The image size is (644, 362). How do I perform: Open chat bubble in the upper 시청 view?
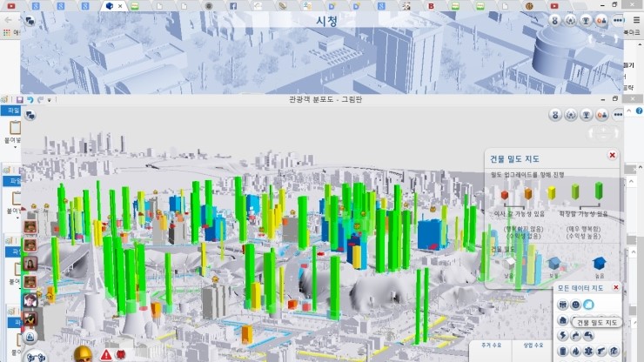(x=30, y=21)
